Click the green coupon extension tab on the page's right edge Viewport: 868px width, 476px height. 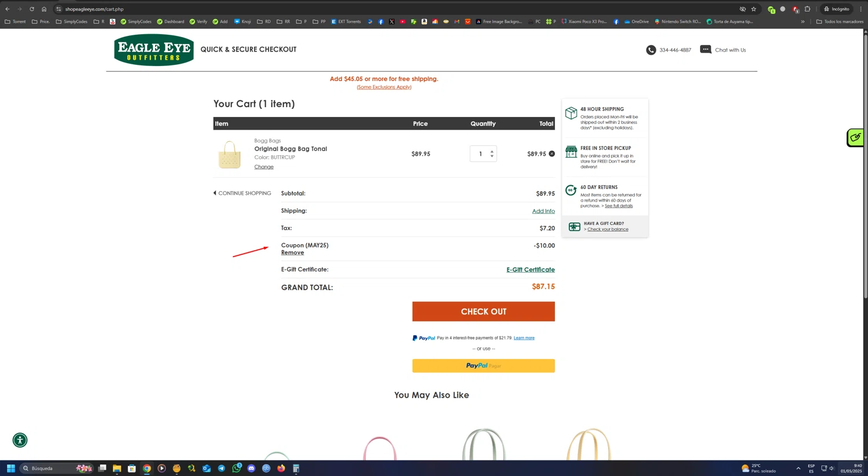[855, 137]
